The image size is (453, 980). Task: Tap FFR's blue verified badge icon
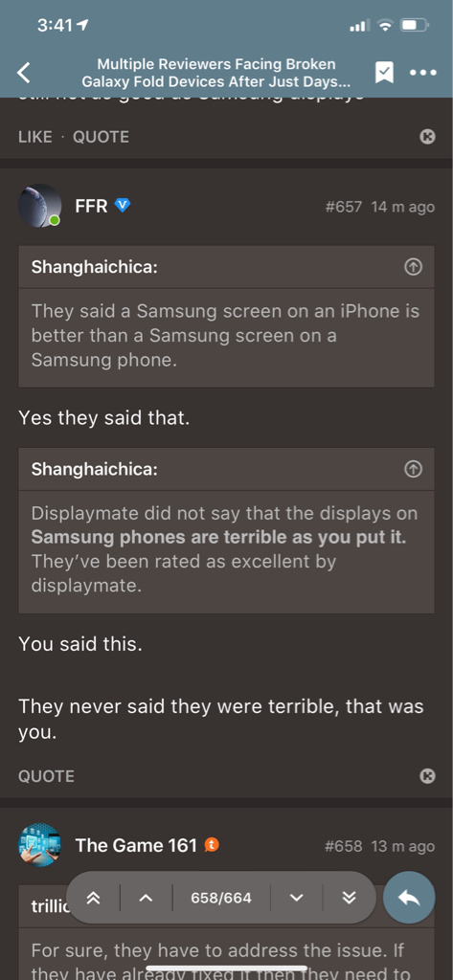click(122, 206)
